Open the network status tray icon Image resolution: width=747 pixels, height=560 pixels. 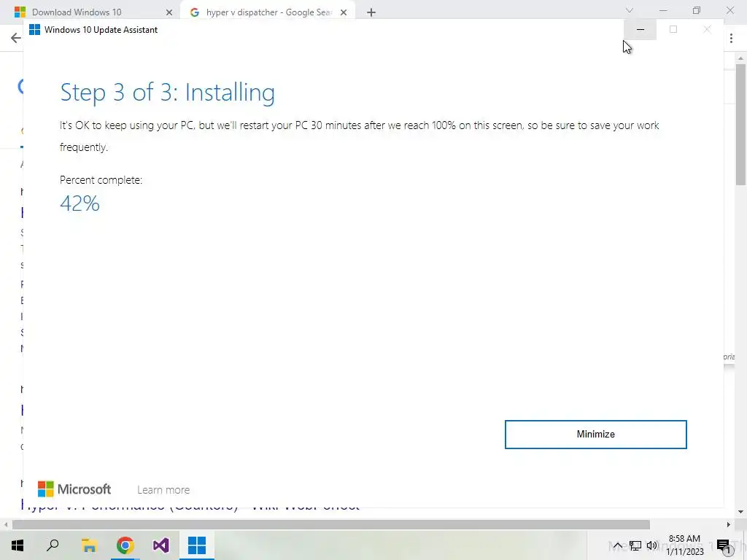tap(635, 545)
